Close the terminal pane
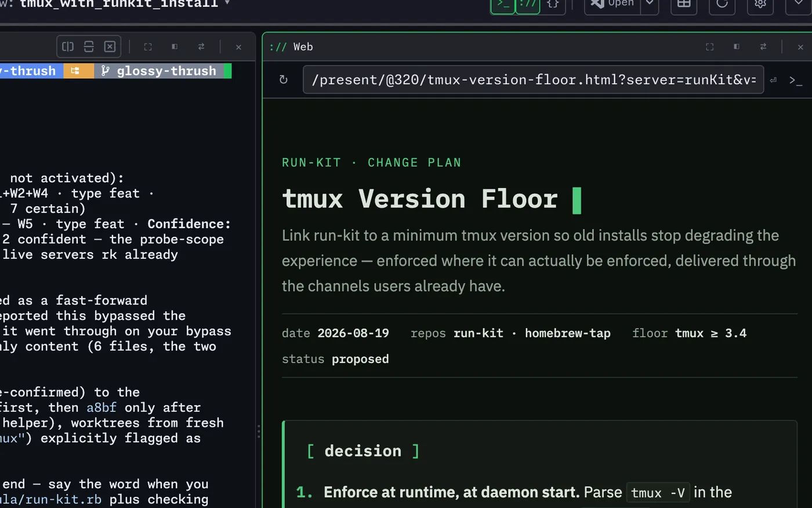 [x=238, y=47]
